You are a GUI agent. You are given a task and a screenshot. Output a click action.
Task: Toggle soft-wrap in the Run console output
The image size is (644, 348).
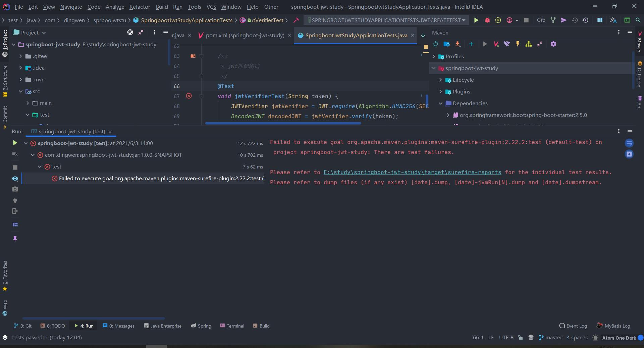(629, 143)
